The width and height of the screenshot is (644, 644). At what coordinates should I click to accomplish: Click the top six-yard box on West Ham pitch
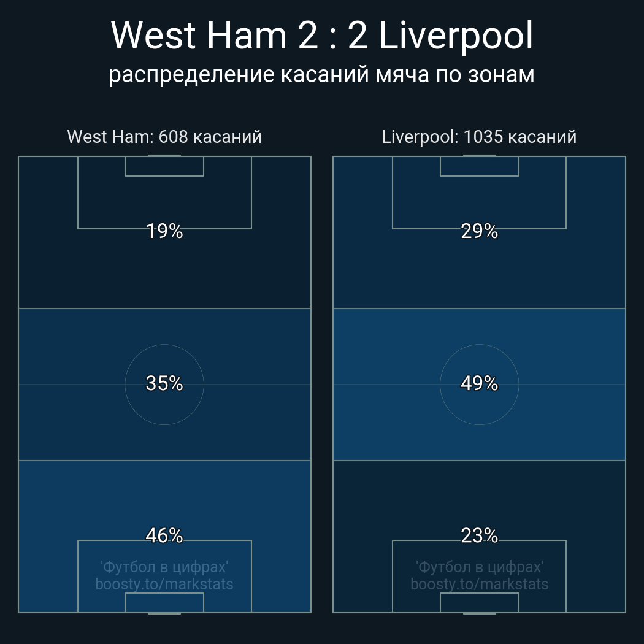pyautogui.click(x=164, y=166)
